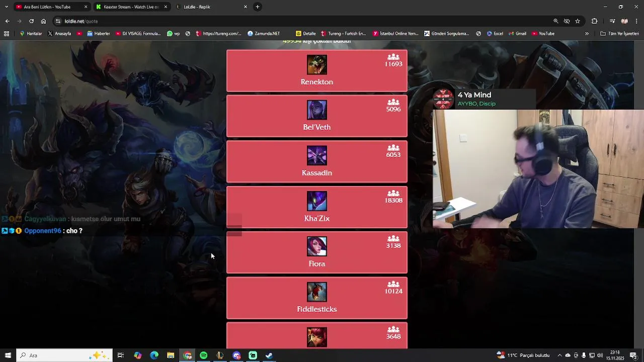Image resolution: width=644 pixels, height=362 pixels.
Task: Select the LoLdle - Replik tab
Action: 211,7
